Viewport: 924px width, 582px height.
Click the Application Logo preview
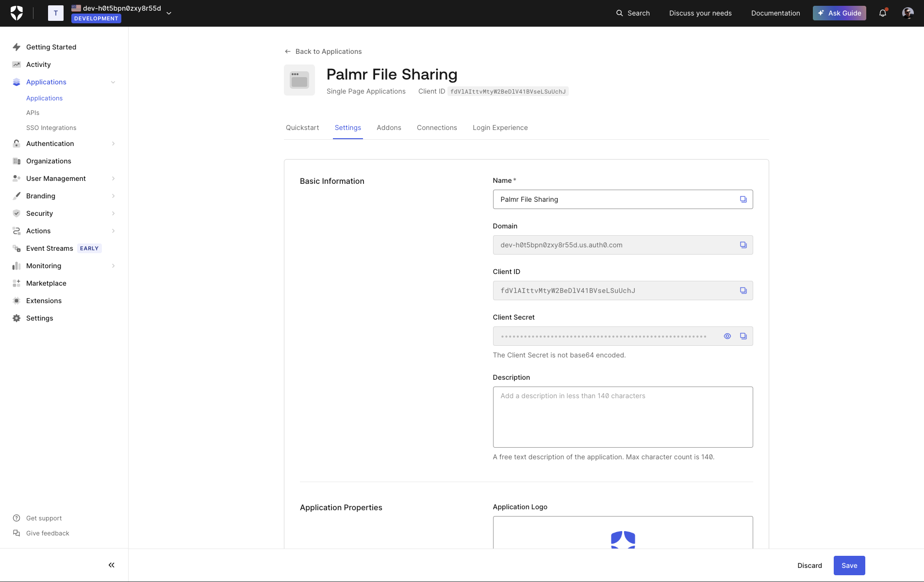tap(623, 533)
